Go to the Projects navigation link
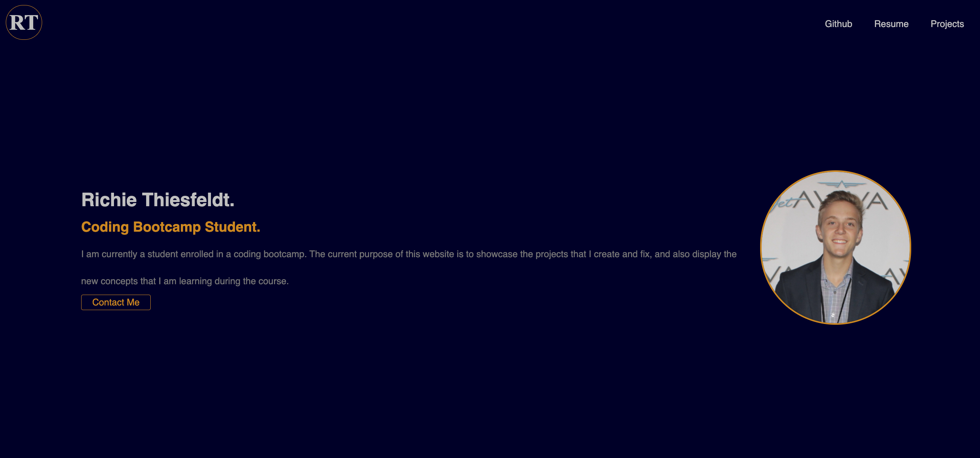This screenshot has height=458, width=980. [947, 24]
